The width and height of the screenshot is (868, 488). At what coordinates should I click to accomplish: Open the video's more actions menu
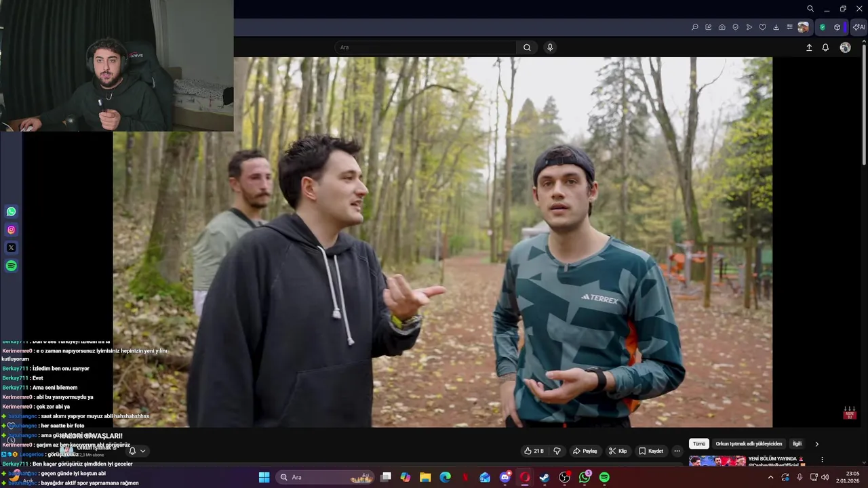677,451
